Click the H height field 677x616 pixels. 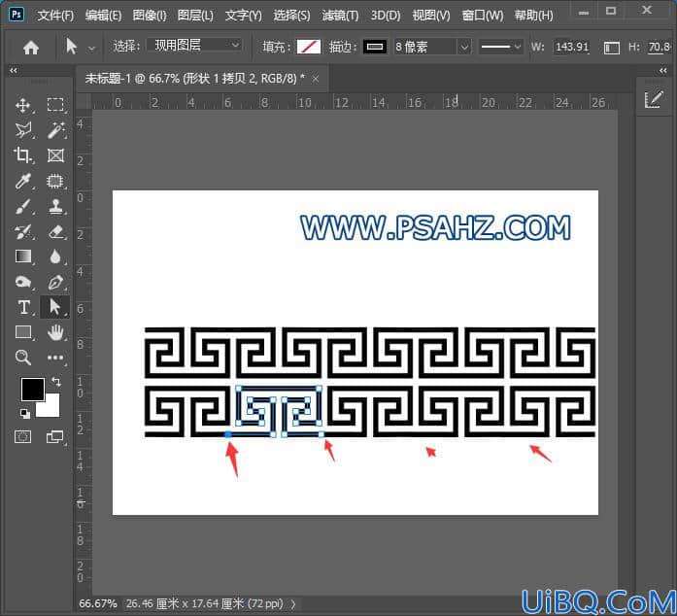(x=660, y=47)
